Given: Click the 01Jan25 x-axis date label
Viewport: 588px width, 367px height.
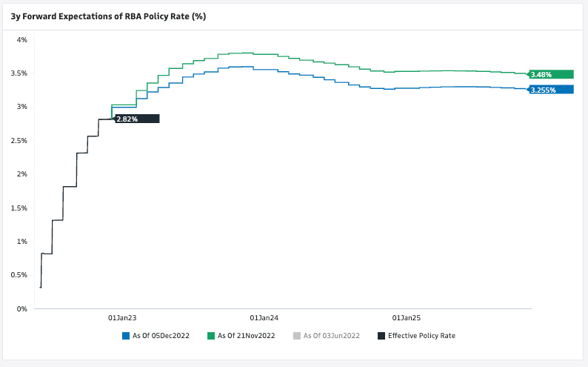Looking at the screenshot, I should (x=407, y=317).
